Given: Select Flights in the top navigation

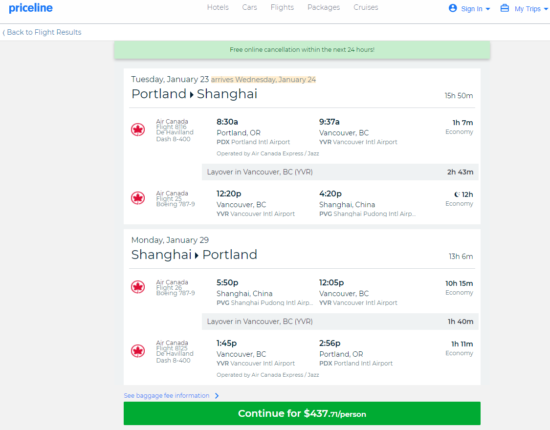Looking at the screenshot, I should [x=282, y=7].
